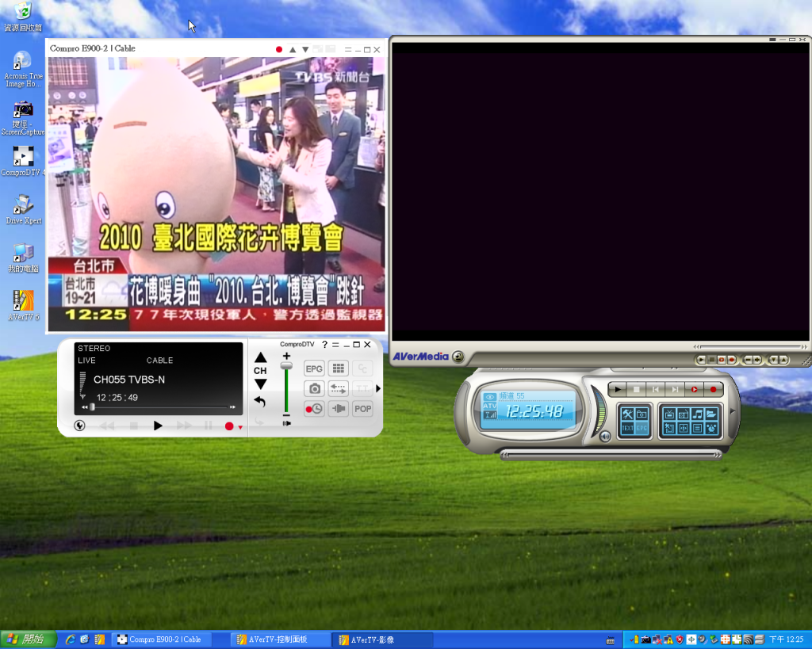
Task: Expand the AVerTV control panel side arrow
Action: point(732,411)
